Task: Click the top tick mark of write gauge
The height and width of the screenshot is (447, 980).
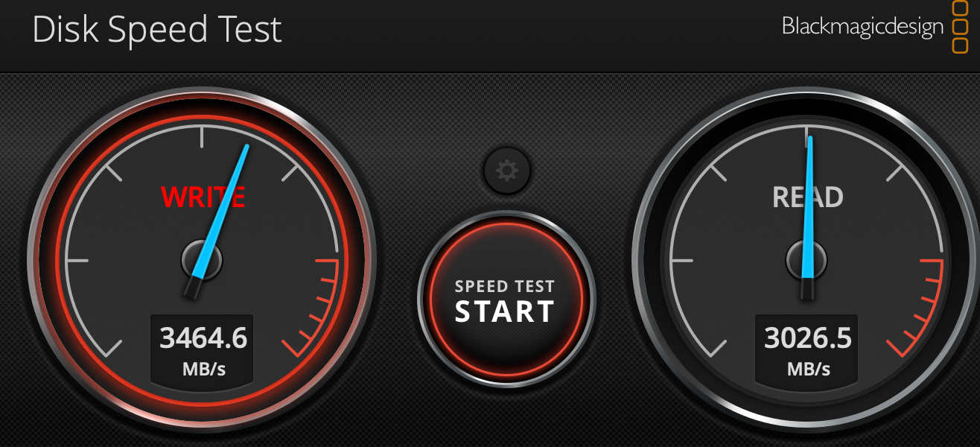Action: [202, 136]
